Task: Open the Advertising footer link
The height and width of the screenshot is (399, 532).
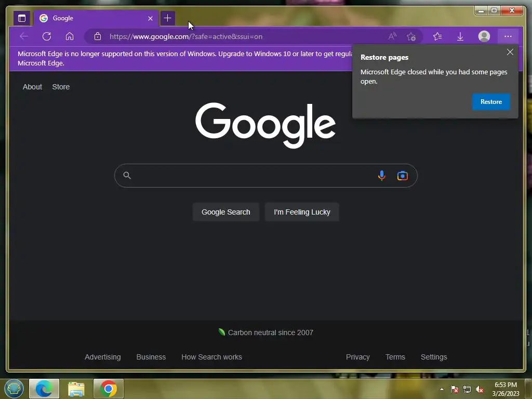Action: coord(103,357)
